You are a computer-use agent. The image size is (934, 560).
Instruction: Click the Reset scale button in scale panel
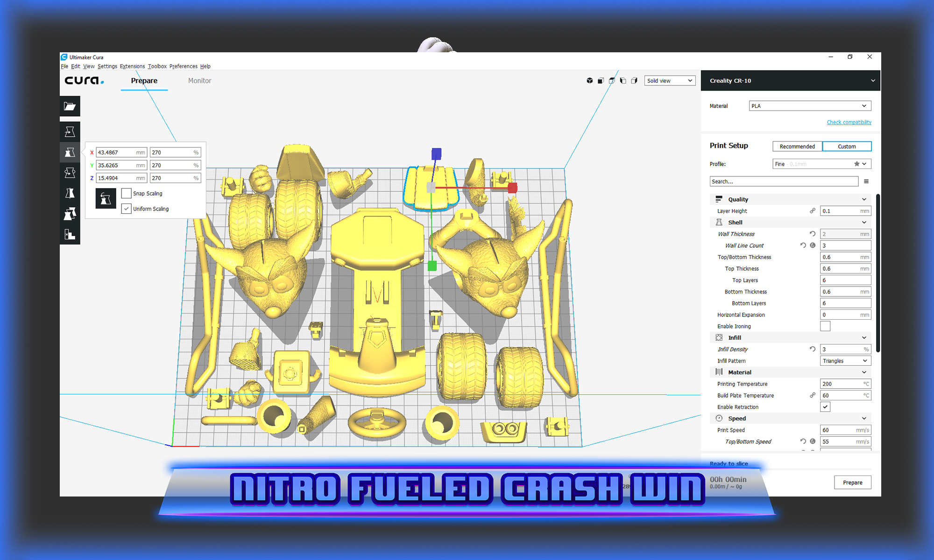(106, 199)
